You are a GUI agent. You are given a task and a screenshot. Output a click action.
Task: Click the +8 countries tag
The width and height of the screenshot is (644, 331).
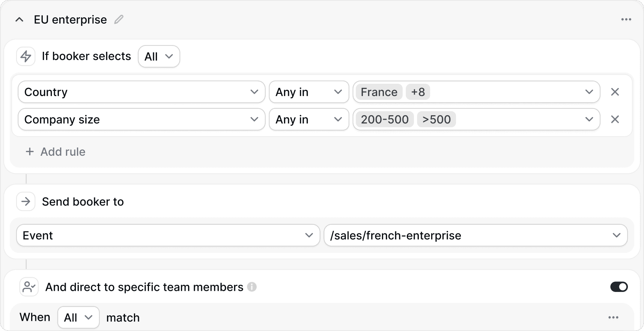(418, 92)
